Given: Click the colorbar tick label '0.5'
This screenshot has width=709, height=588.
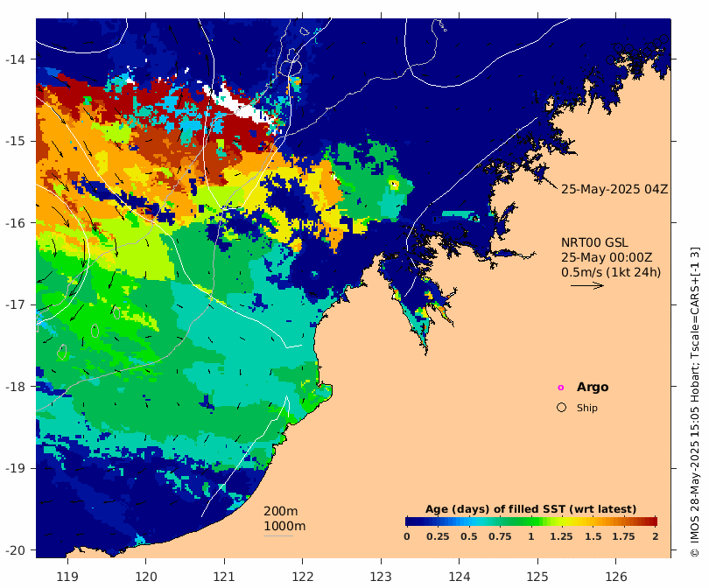Looking at the screenshot, I should pyautogui.click(x=469, y=536).
